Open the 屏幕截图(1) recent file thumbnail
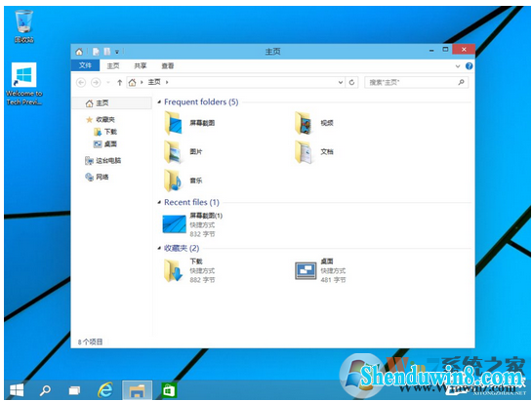 click(175, 223)
